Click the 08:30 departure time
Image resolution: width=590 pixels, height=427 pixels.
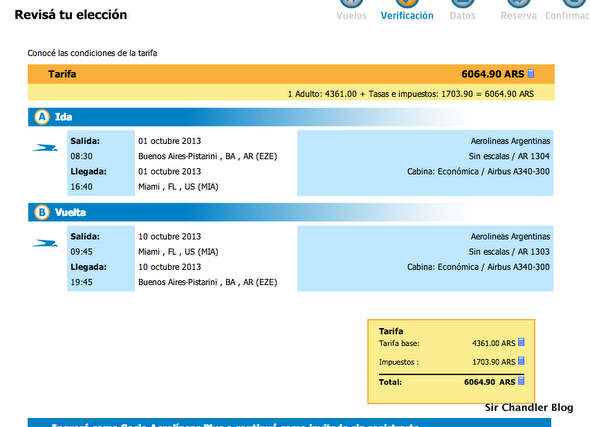coord(81,156)
